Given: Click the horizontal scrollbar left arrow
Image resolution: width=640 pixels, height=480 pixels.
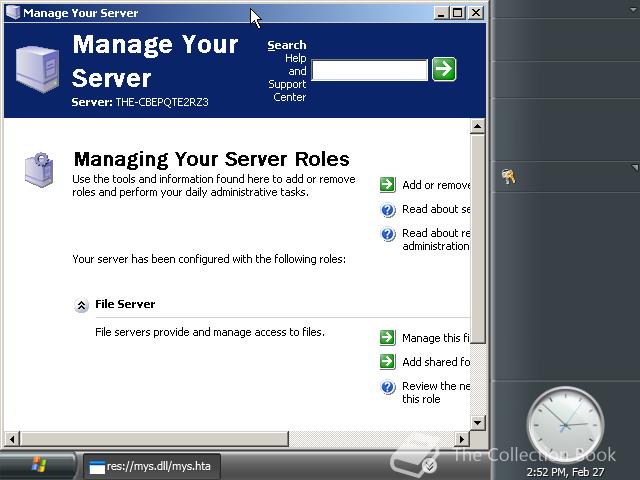Looking at the screenshot, I should (12, 439).
